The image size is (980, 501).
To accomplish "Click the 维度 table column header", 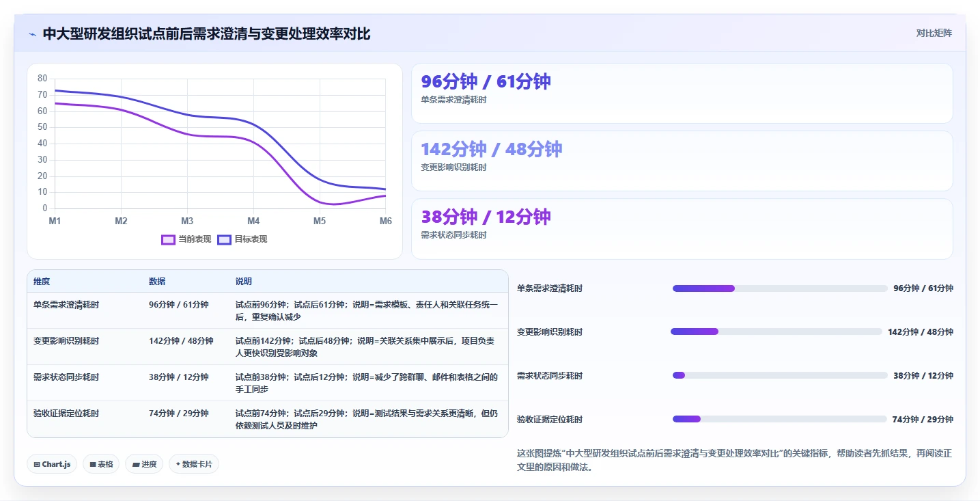I will pyautogui.click(x=42, y=282).
